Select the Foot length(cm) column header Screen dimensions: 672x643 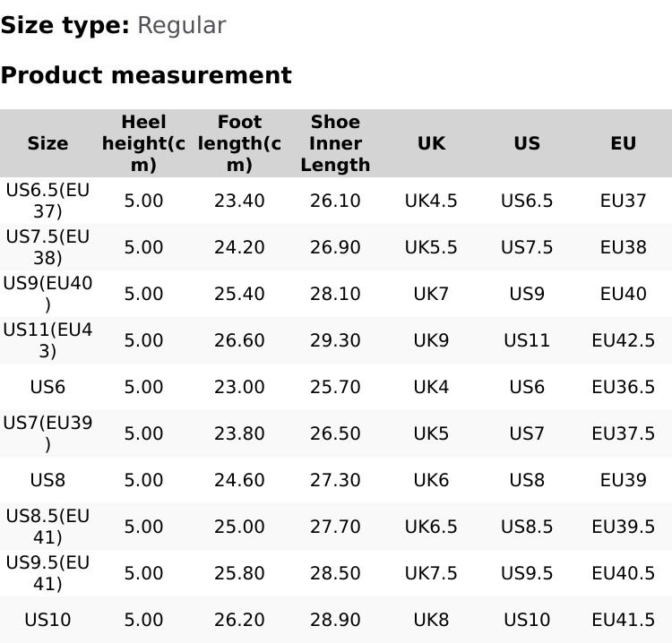(239, 143)
